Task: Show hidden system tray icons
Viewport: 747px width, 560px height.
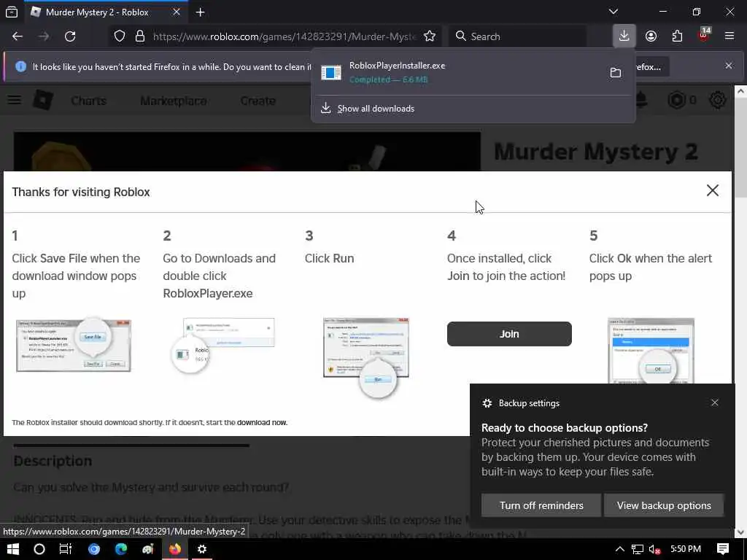Action: [619, 549]
